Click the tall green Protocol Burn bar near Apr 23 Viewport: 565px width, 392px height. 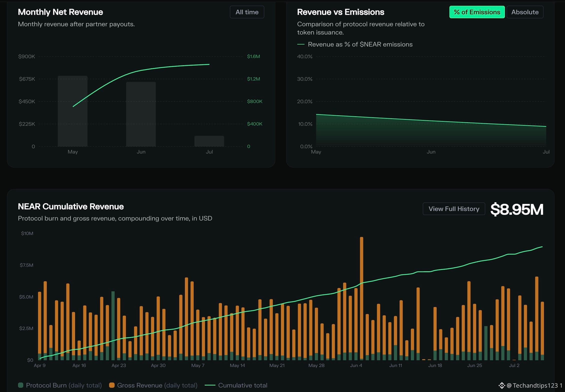[x=113, y=325]
